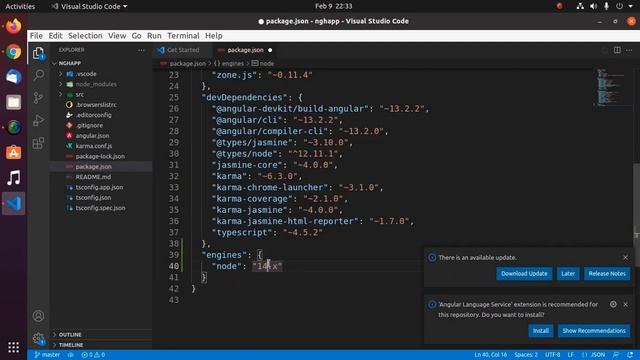640x360 pixels.
Task: Open package-lock.json file
Action: coord(101,156)
